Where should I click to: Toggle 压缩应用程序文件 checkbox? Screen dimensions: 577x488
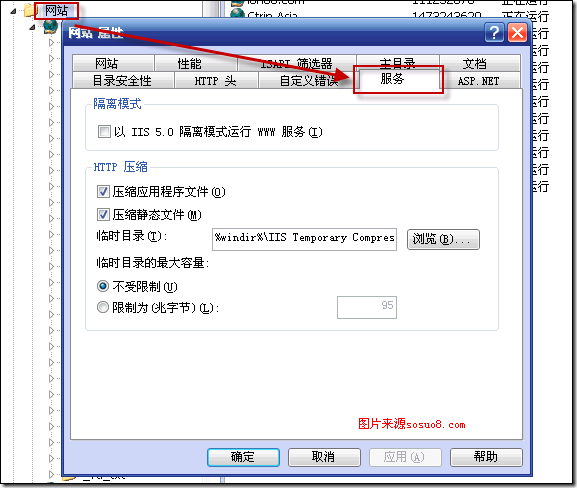(103, 191)
